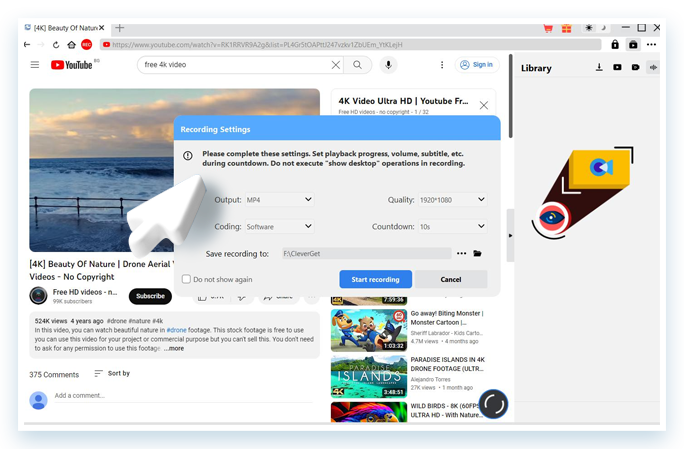
Task: Open Free HD videos channel name
Action: (85, 292)
